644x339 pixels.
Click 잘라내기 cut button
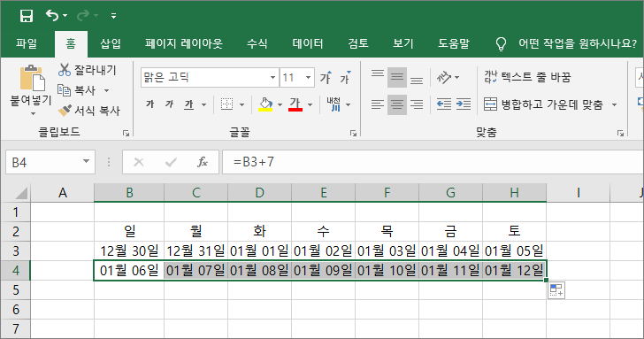pos(87,70)
